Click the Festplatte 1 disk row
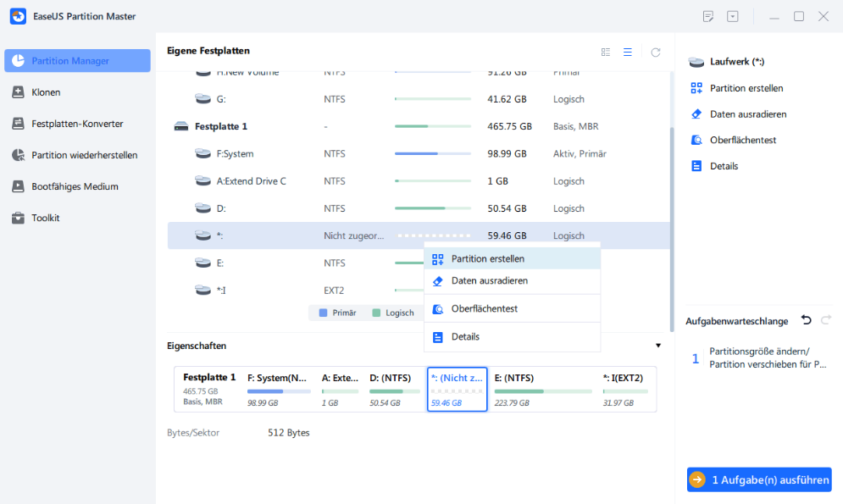 coord(221,126)
